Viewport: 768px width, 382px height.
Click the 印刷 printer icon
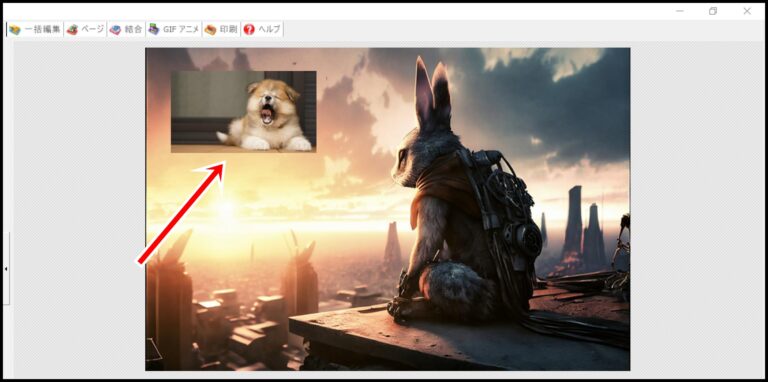pos(211,30)
